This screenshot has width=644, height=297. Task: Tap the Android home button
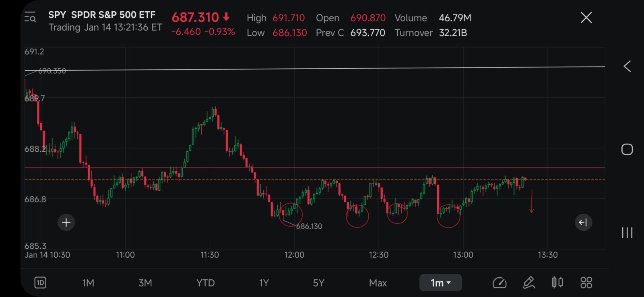[x=627, y=149]
